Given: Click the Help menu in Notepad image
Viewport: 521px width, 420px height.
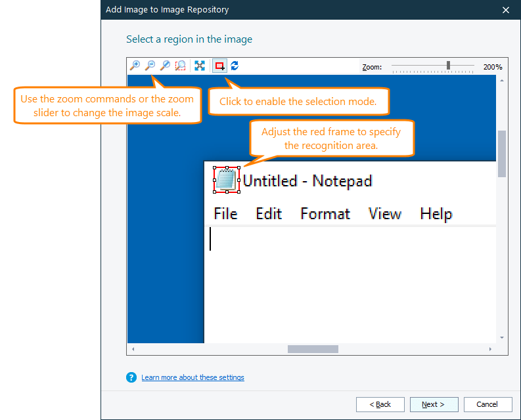Looking at the screenshot, I should [x=436, y=214].
